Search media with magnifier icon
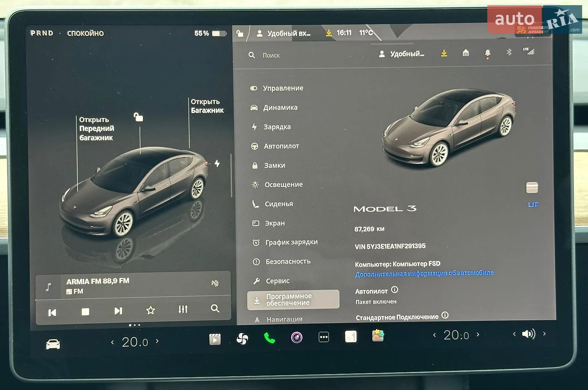This screenshot has height=390, width=588. click(215, 308)
